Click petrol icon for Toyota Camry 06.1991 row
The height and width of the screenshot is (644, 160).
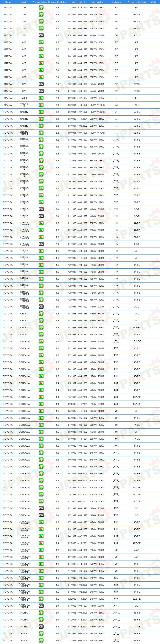tap(41, 112)
